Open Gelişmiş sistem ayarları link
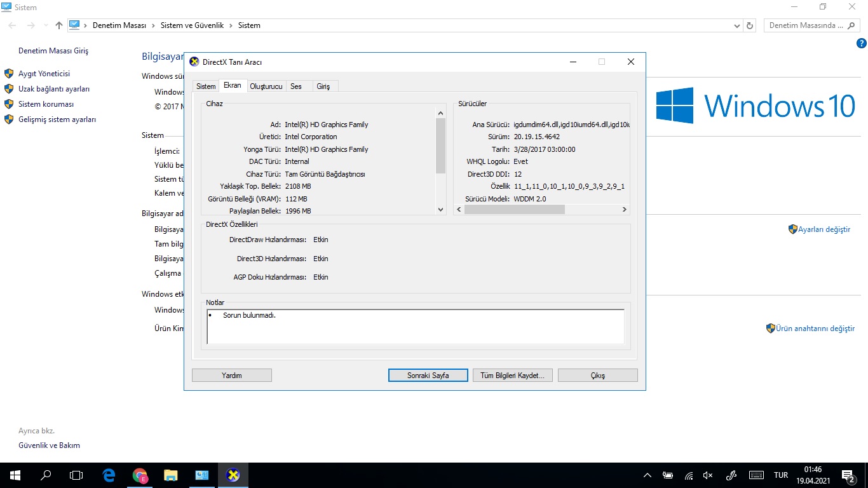This screenshot has height=488, width=868. tap(57, 119)
